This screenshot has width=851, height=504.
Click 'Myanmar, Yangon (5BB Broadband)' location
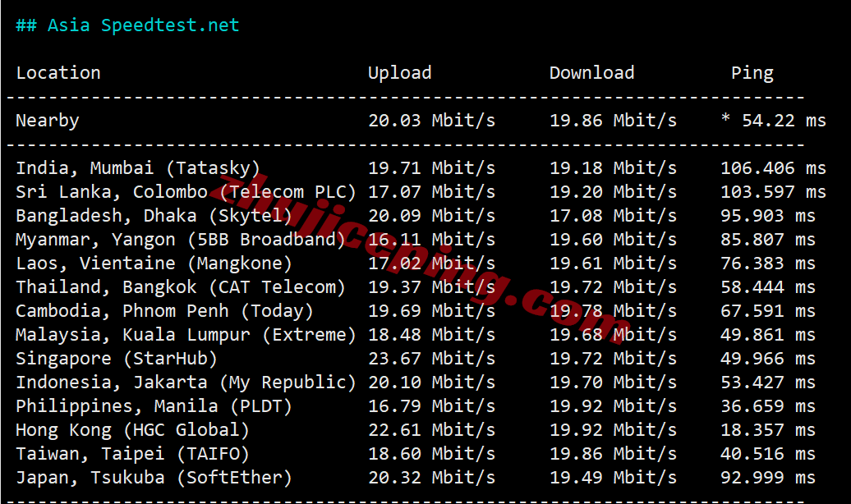pyautogui.click(x=180, y=240)
